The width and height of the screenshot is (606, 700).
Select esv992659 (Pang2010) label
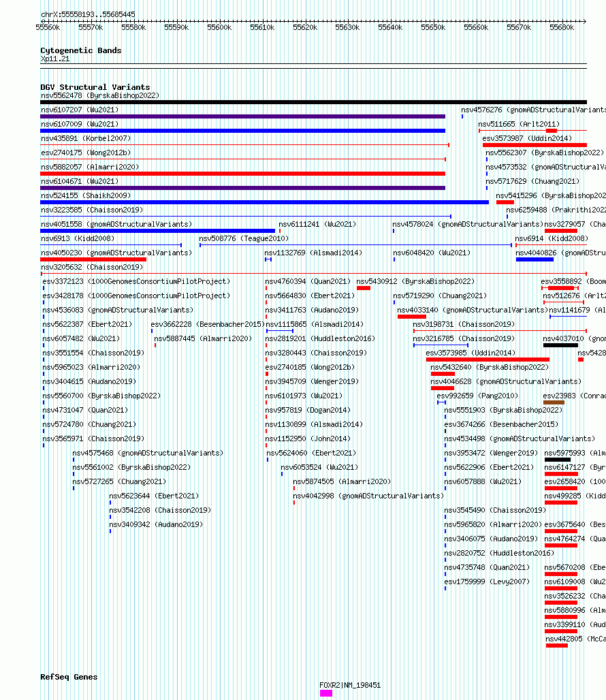tap(477, 396)
